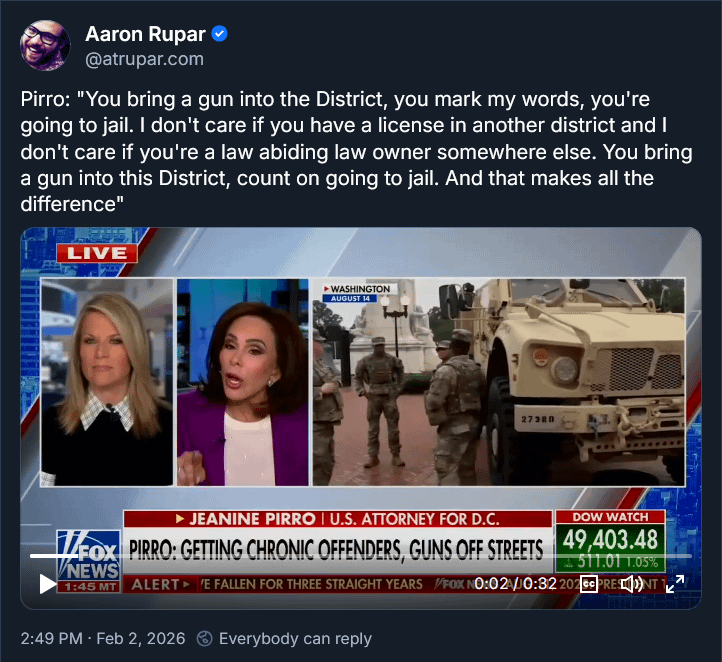Seek along the video progress bar

(361, 556)
